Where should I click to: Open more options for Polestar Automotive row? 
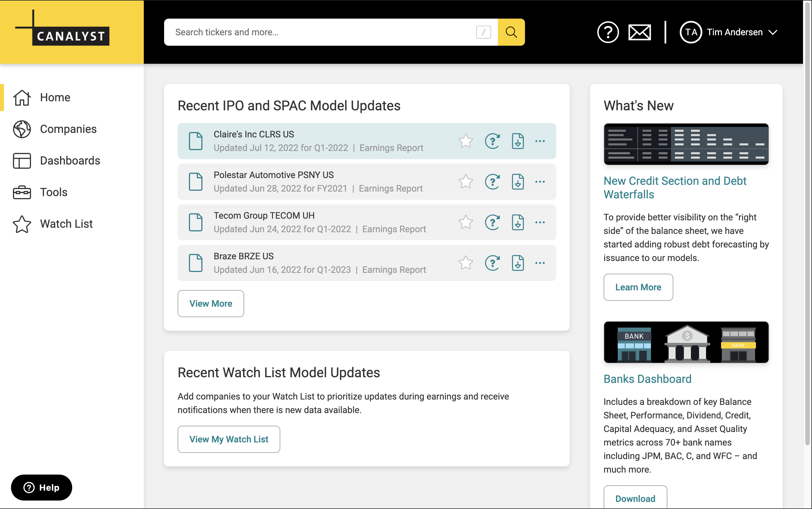click(540, 182)
